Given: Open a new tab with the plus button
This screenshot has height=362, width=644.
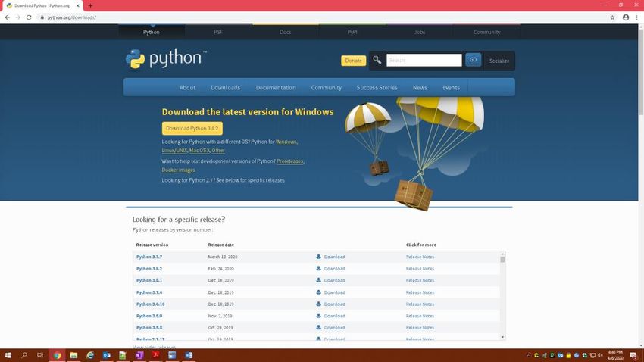Looking at the screenshot, I should (x=90, y=6).
